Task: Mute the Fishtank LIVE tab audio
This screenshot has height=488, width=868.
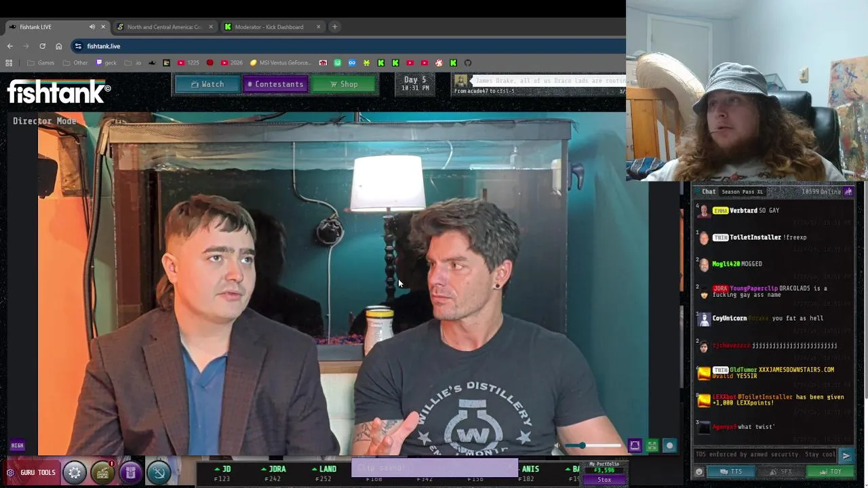Action: tap(92, 27)
